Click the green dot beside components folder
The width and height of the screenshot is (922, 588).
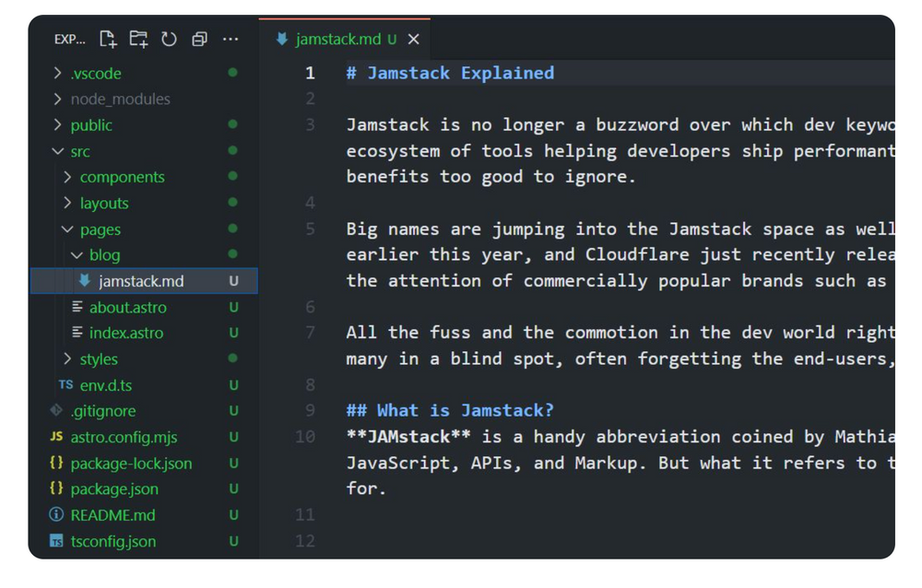(x=231, y=176)
